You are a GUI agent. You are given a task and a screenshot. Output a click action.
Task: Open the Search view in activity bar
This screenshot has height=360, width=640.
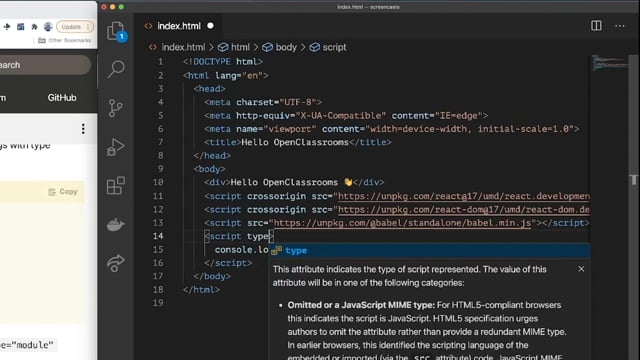click(x=116, y=69)
